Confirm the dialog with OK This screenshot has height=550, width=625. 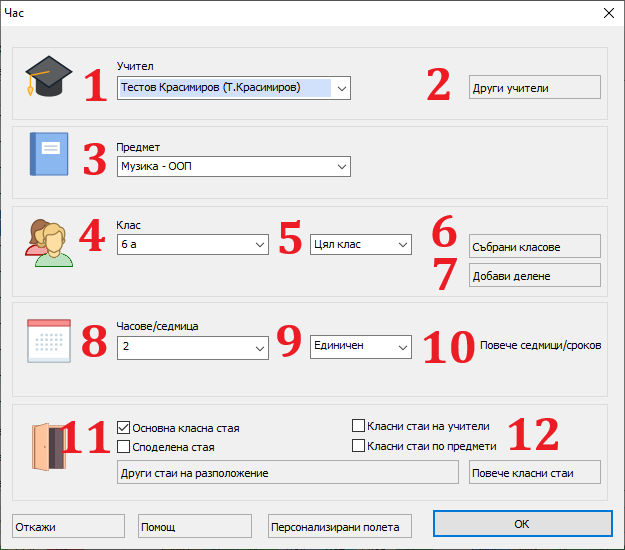coord(520,524)
